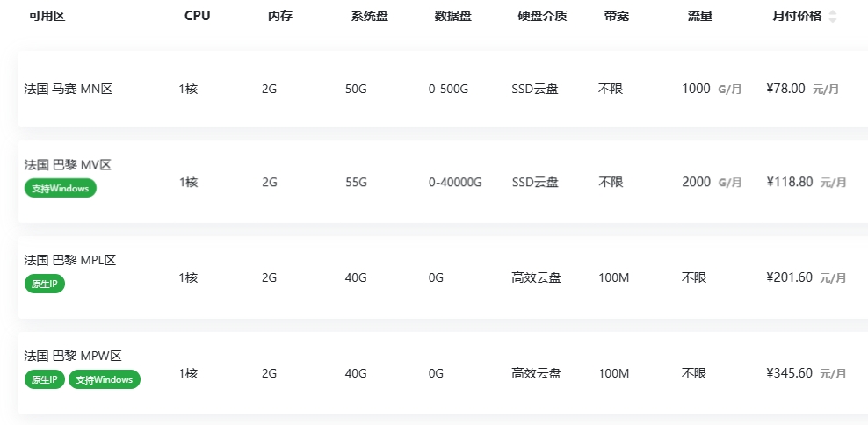Click the ¥118.80 monthly price

click(790, 182)
